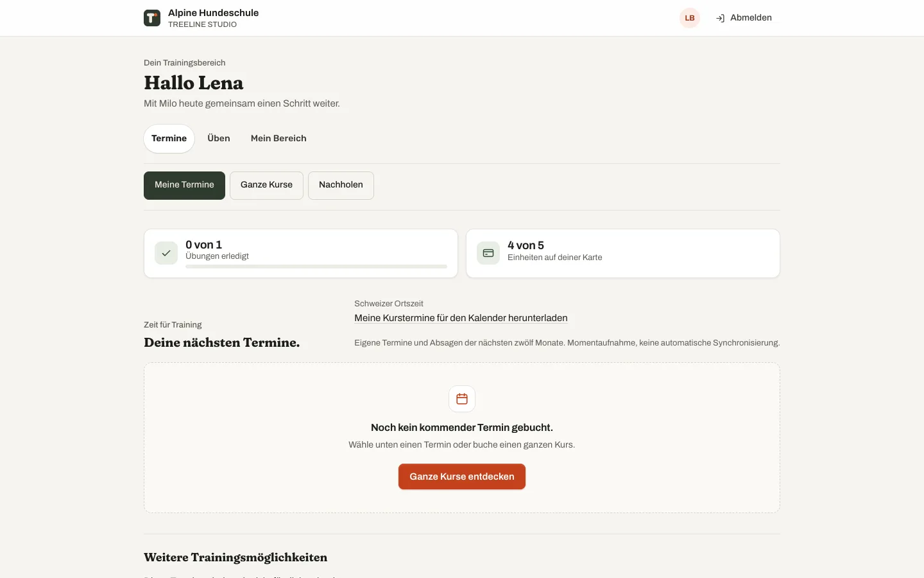Click the Alpine Hundeschule title

[213, 13]
